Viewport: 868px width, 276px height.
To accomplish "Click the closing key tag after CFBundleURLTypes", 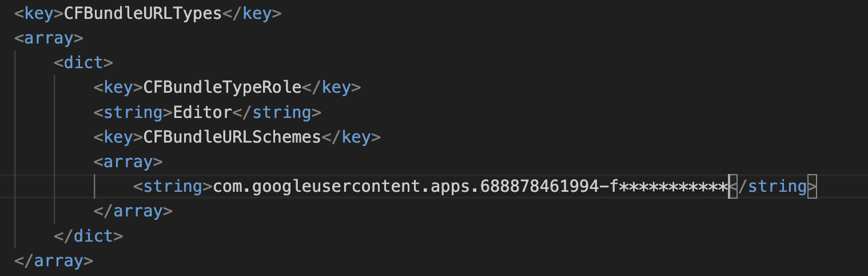I will click(x=252, y=14).
